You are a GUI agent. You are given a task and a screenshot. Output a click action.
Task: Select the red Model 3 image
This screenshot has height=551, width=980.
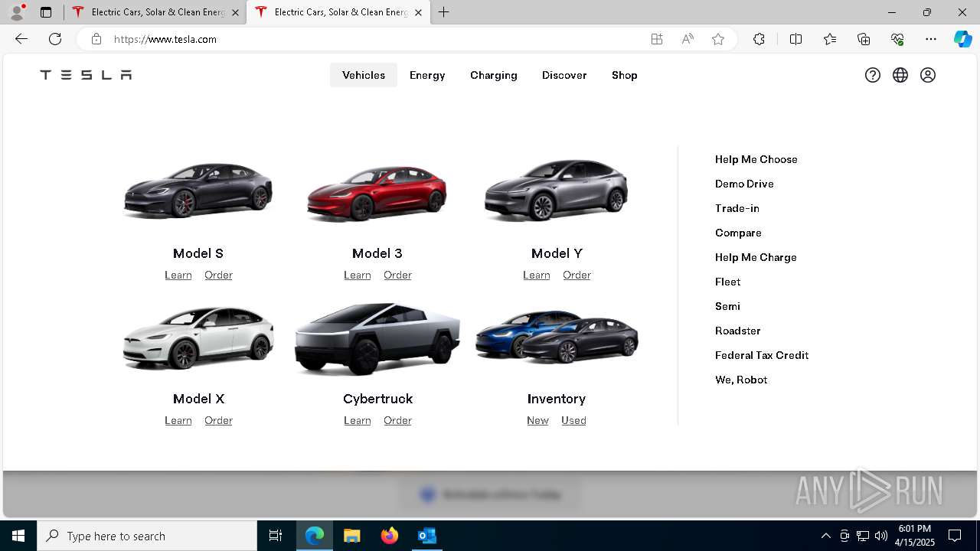[x=377, y=193]
